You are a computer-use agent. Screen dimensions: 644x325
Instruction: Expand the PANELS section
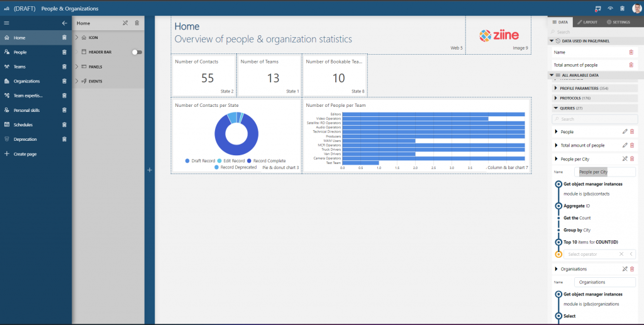click(x=77, y=67)
